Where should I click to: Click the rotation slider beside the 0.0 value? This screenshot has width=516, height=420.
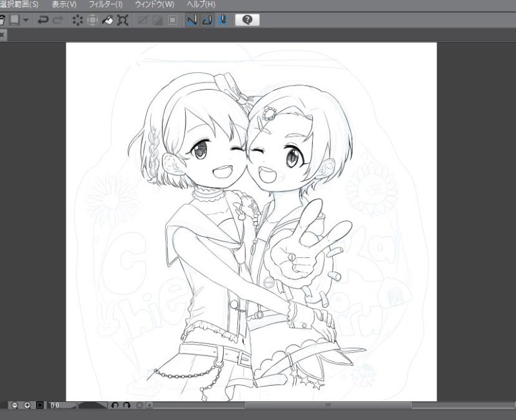(92, 405)
